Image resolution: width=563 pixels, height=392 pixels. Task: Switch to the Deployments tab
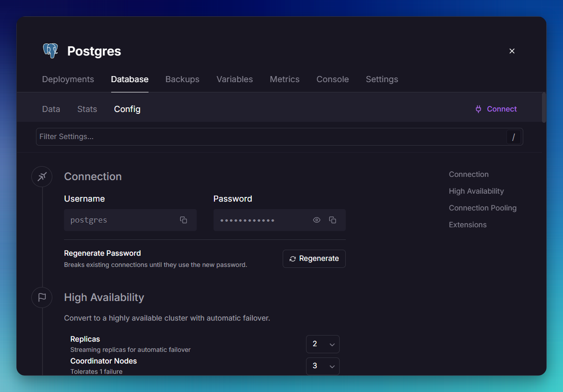tap(68, 79)
